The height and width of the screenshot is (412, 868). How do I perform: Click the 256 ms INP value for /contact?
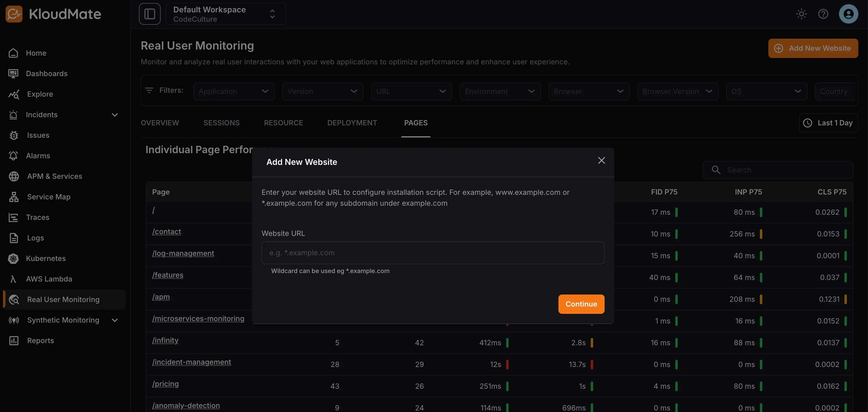pyautogui.click(x=742, y=234)
